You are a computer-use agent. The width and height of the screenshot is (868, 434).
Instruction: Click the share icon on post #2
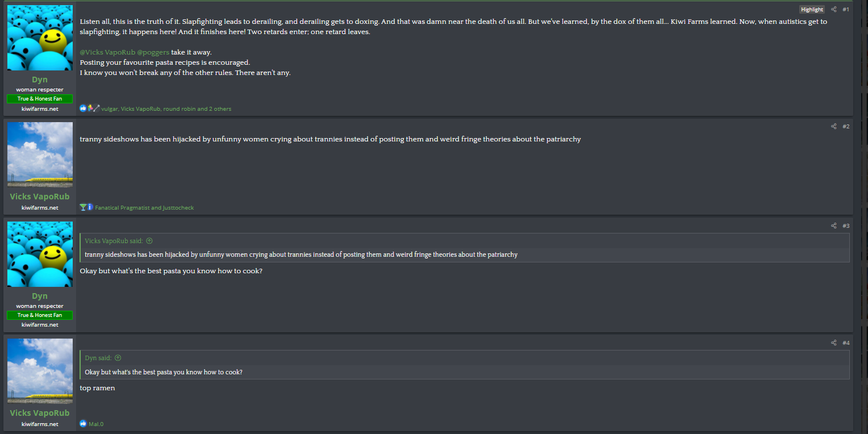pos(834,127)
